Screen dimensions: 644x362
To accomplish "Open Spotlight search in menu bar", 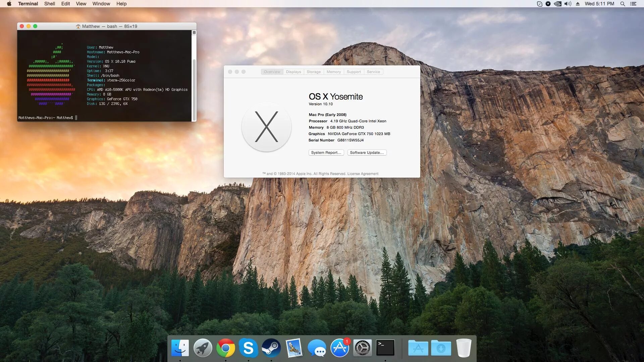I will click(623, 4).
